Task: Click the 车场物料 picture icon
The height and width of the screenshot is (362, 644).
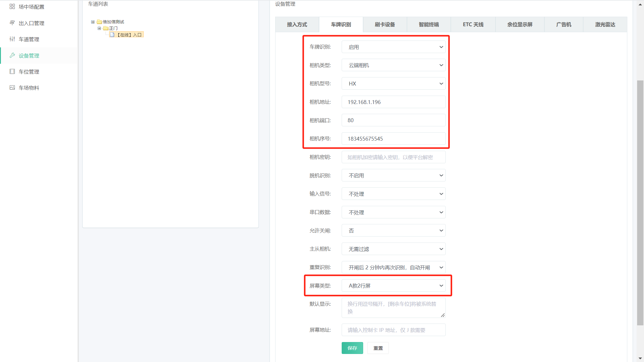Action: tap(12, 88)
